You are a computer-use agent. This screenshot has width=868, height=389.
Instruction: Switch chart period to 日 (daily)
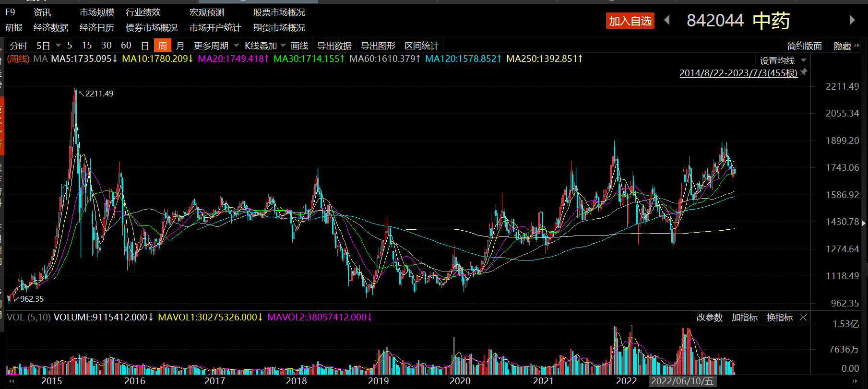coord(144,46)
